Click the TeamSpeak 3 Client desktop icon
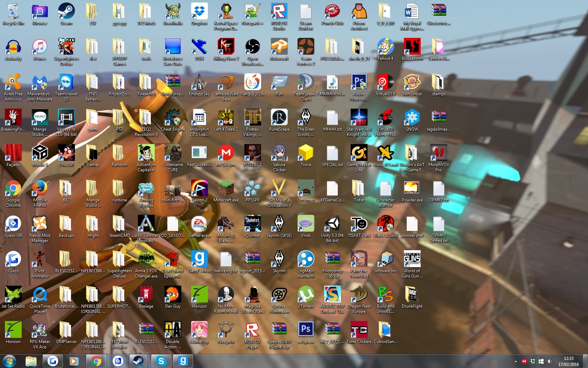 (x=306, y=88)
